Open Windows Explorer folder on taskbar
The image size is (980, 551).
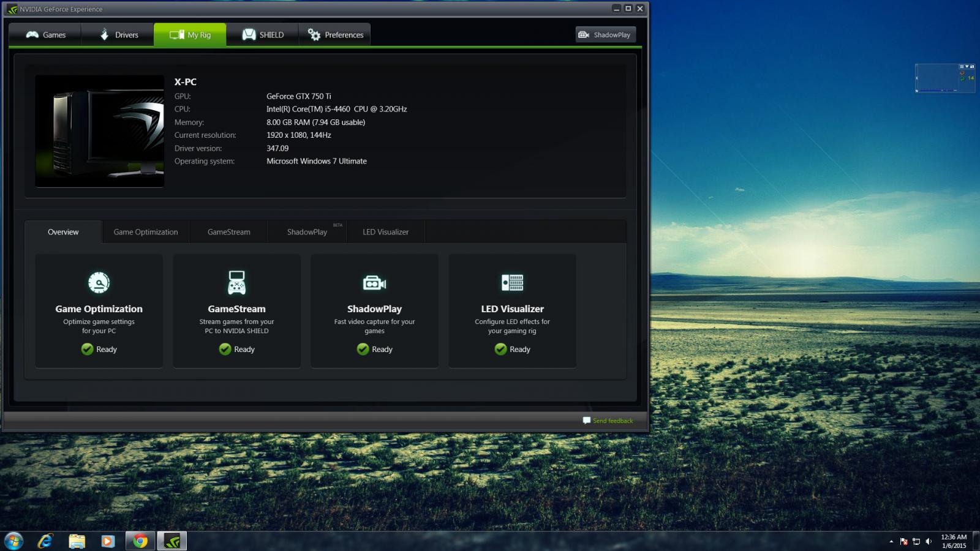coord(77,541)
